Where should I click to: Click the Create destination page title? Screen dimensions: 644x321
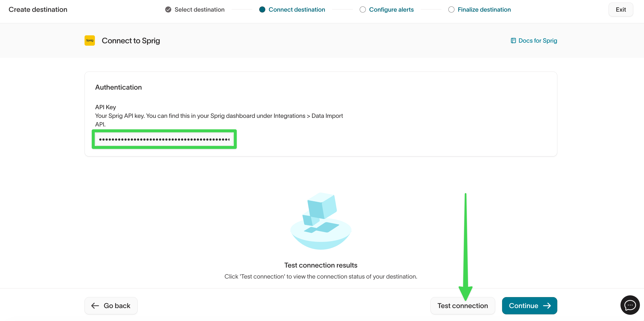(38, 9)
